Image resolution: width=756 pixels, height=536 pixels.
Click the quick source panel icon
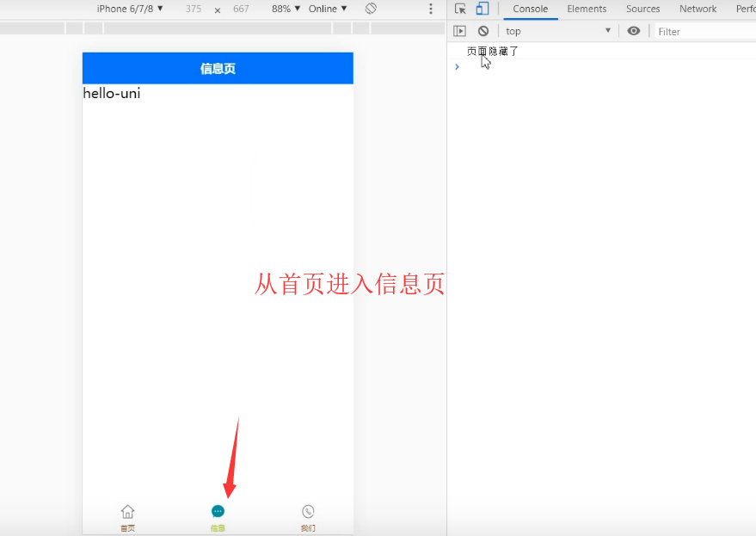[x=461, y=30]
